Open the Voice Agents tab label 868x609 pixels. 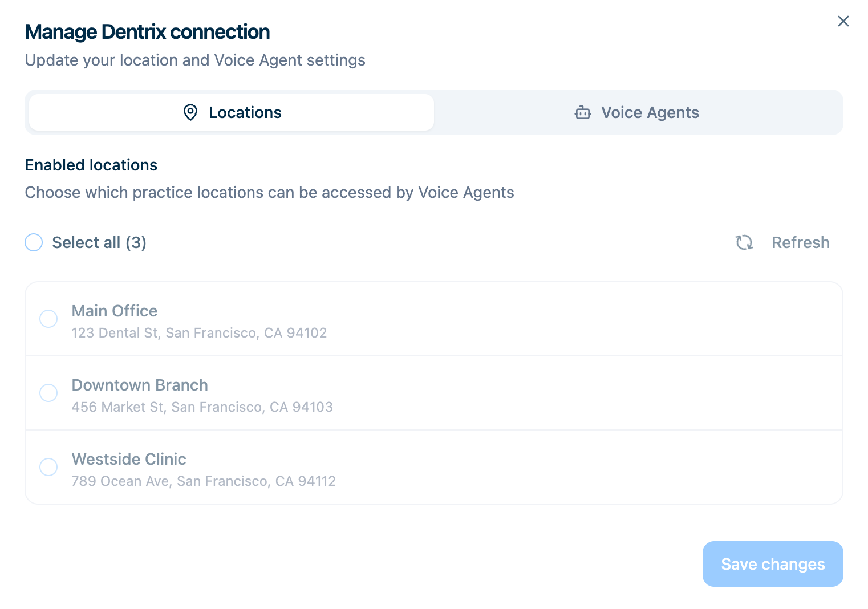650,112
